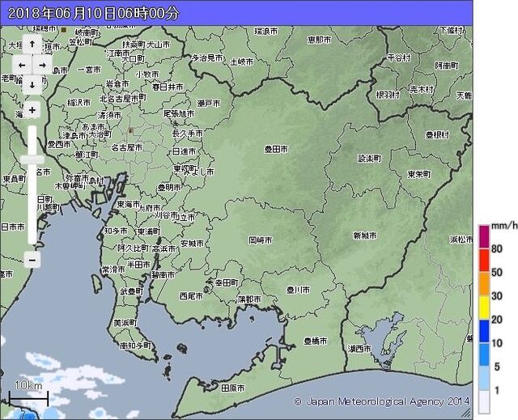
Task: Zoom in with the plus button
Action: pyautogui.click(x=32, y=110)
